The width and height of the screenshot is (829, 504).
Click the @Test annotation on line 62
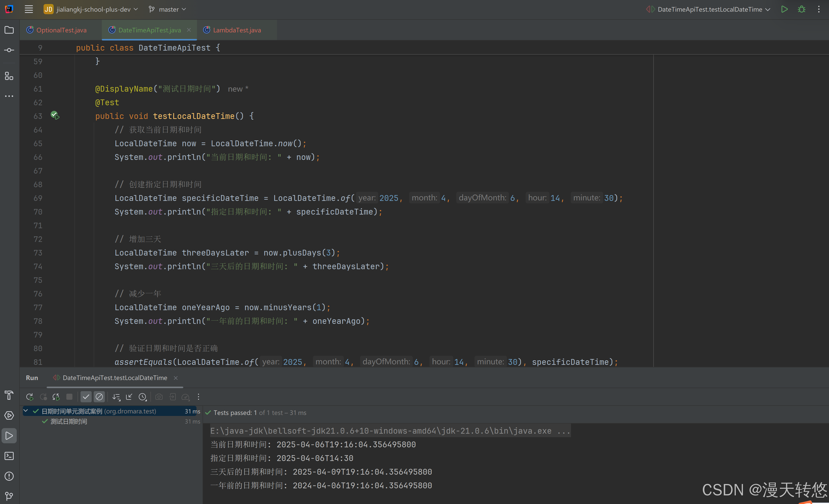click(x=107, y=102)
